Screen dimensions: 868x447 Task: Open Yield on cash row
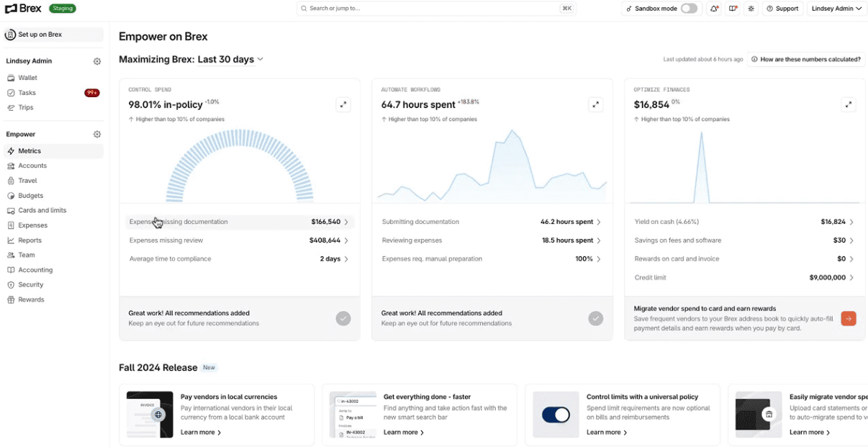pyautogui.click(x=745, y=222)
